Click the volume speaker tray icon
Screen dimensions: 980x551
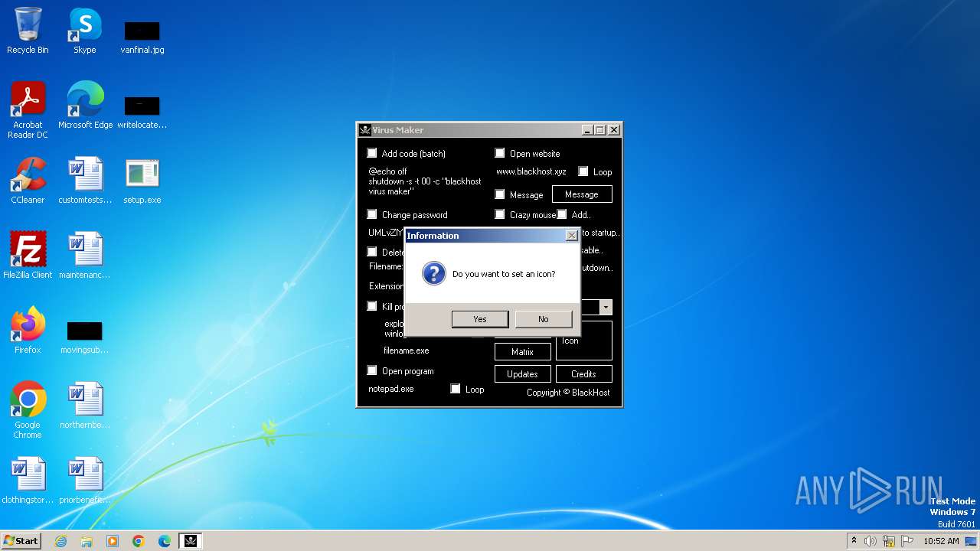[x=871, y=541]
